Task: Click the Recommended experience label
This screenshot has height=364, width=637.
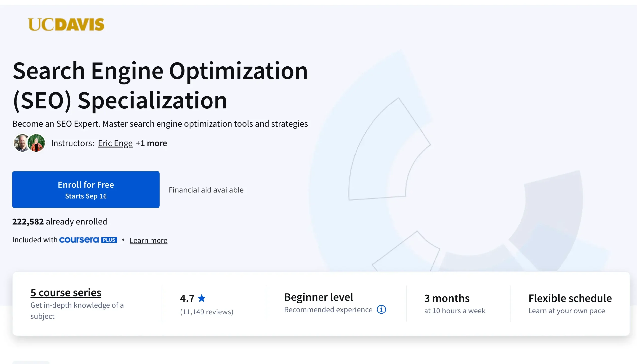Action: [328, 310]
